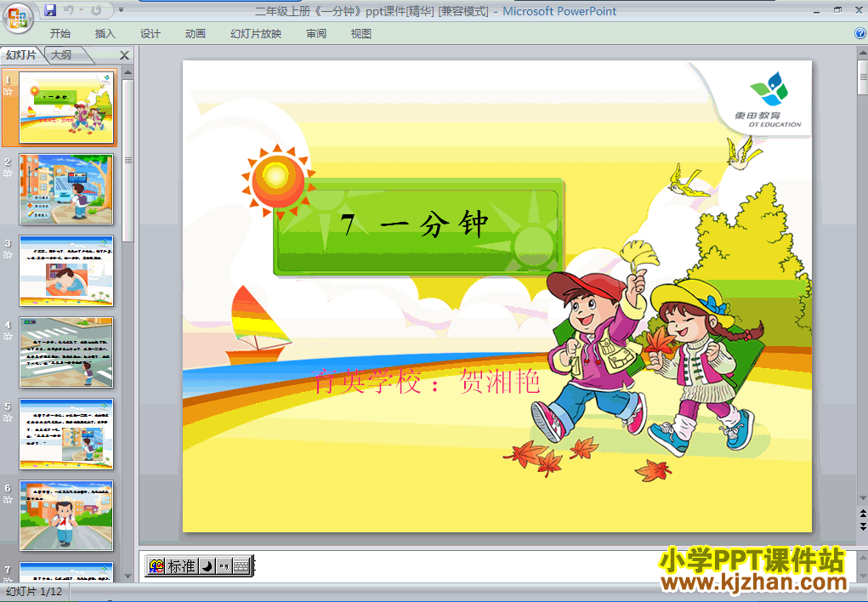Open the 审阅 ribbon tab
Viewport: 868px width, 602px height.
(x=316, y=34)
